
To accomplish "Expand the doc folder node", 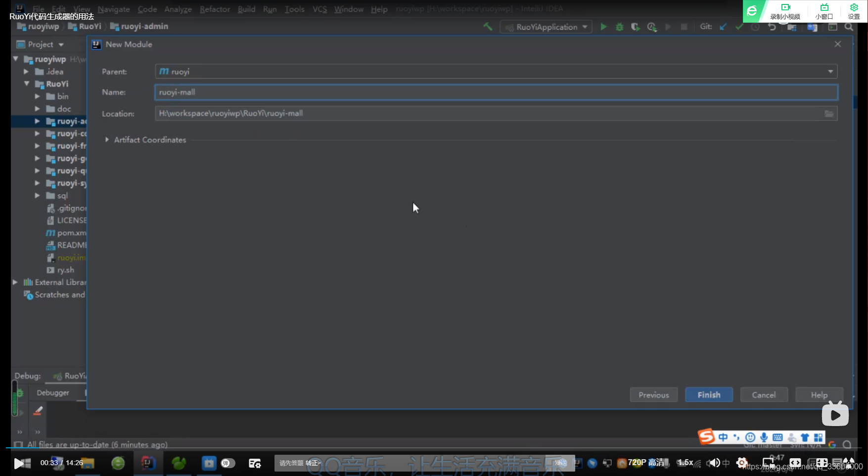I will tap(37, 109).
